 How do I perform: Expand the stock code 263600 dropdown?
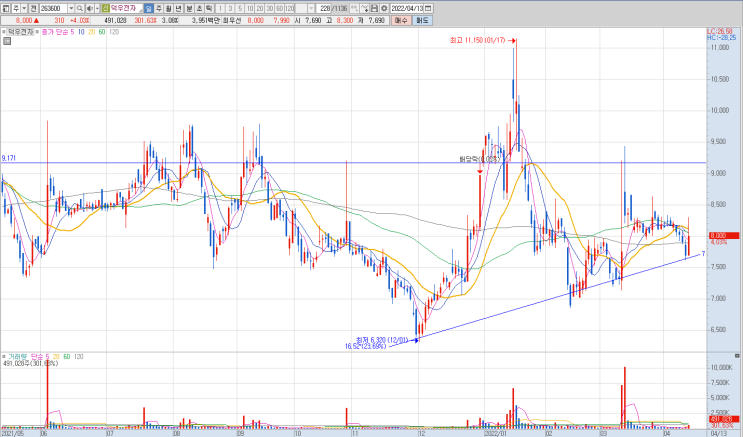click(71, 9)
